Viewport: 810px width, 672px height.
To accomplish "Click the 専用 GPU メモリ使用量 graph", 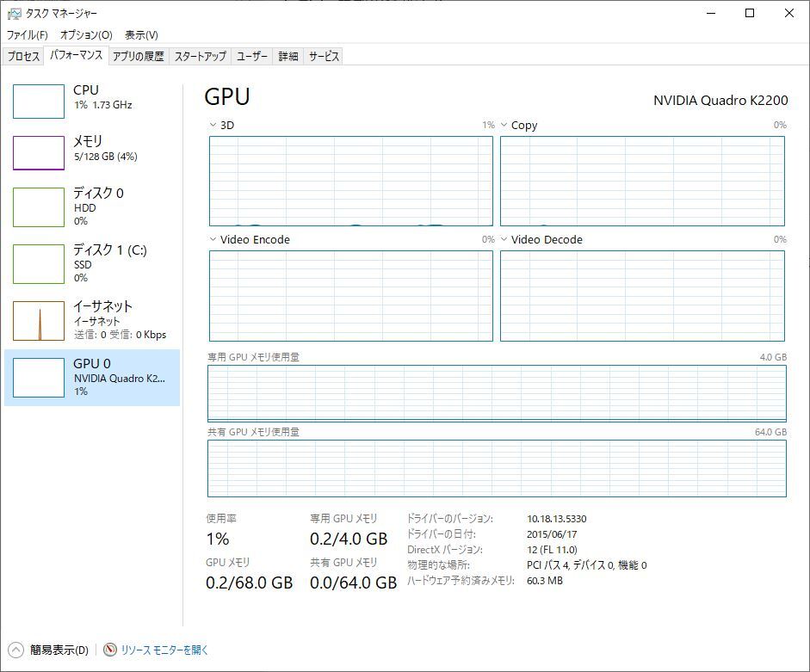I will 497,392.
